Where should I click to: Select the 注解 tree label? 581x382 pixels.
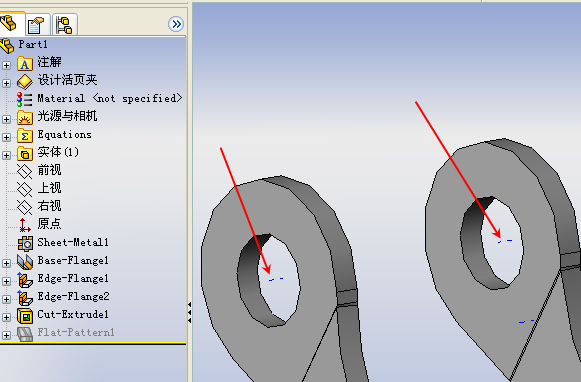click(50, 62)
